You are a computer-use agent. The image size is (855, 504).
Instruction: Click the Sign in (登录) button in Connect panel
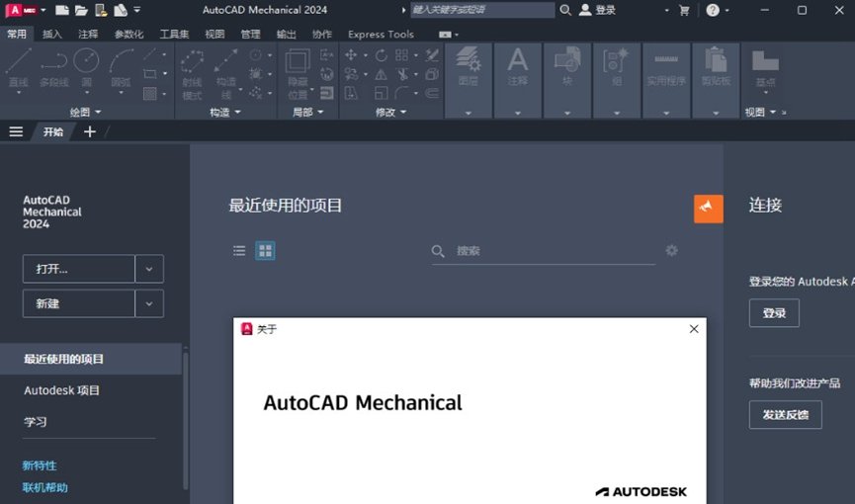click(774, 313)
